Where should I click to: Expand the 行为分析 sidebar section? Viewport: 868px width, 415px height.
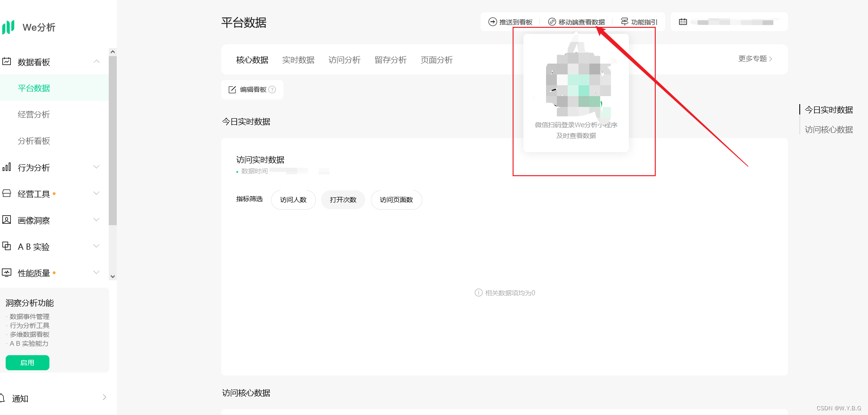click(96, 167)
